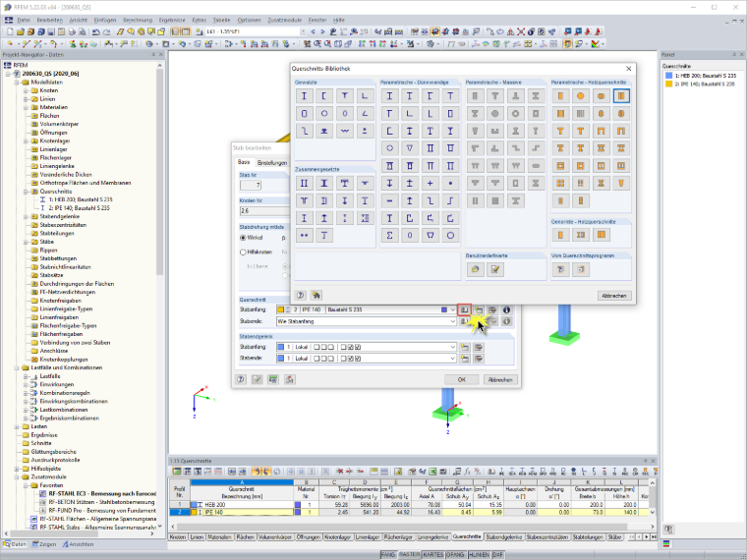Toggle HLINIEN guidelines in status bar
Viewport: 747px width, 560px height.
(x=479, y=555)
